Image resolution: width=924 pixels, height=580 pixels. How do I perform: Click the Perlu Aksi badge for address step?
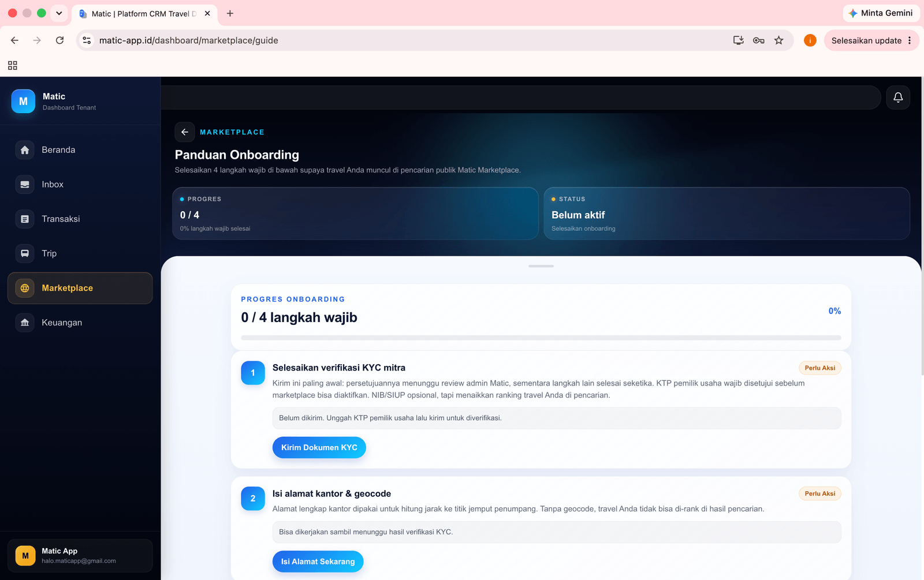(x=820, y=494)
